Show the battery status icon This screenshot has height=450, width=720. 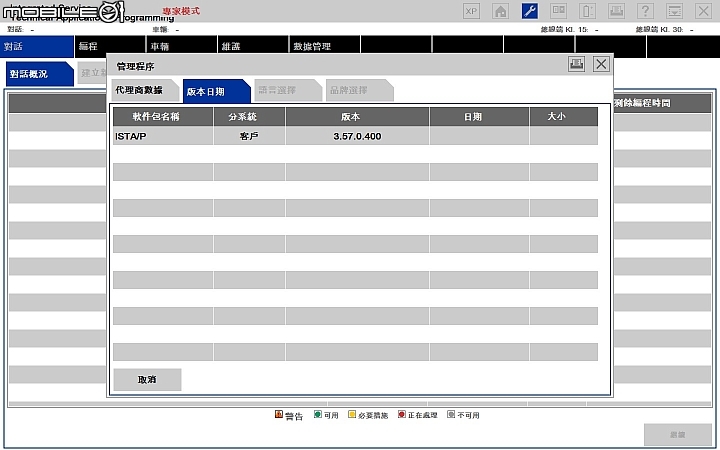587,11
